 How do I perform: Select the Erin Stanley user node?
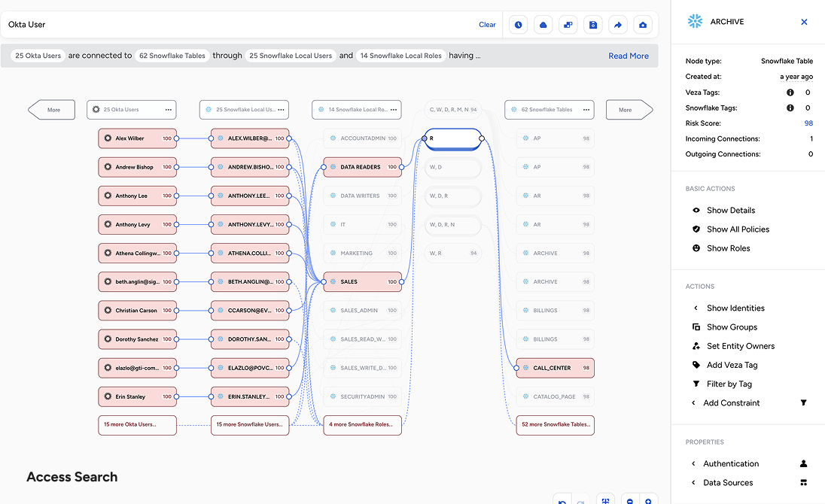click(x=137, y=396)
